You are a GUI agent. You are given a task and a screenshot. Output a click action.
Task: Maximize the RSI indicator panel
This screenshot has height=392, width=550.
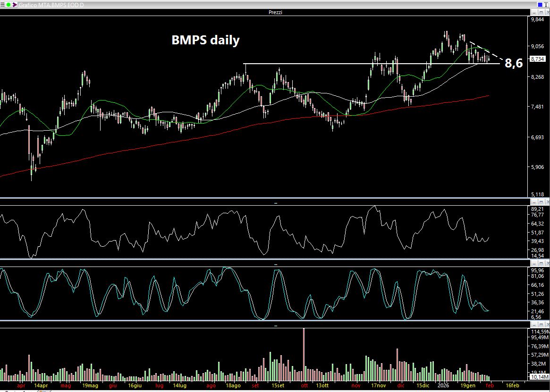tap(541, 202)
